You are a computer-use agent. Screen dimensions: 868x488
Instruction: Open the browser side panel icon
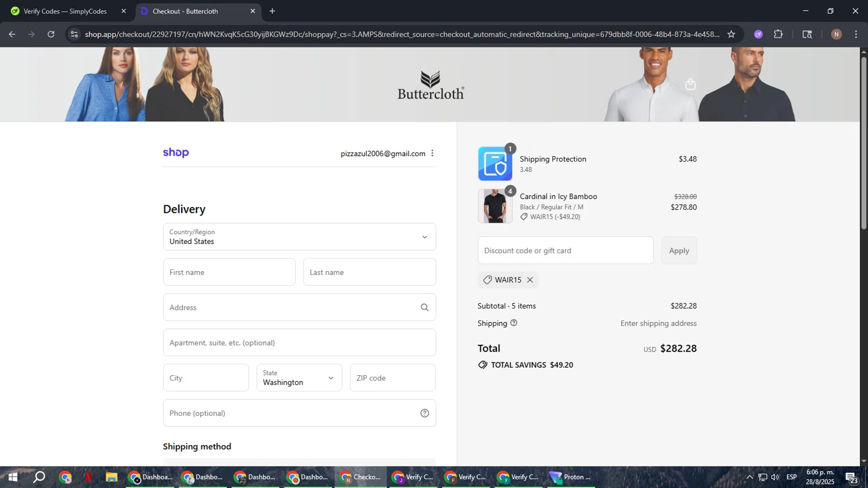[807, 34]
